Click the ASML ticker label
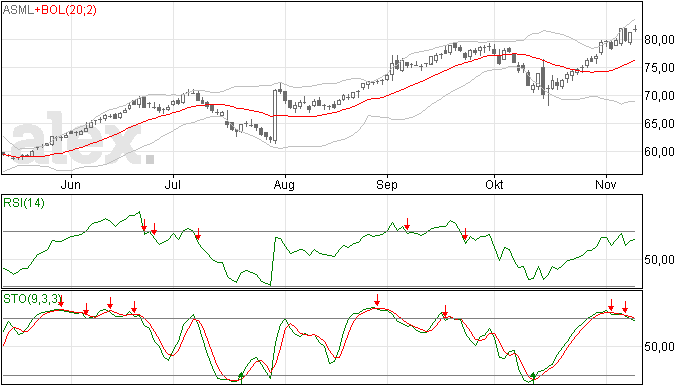This screenshot has height=387, width=690. coord(18,10)
